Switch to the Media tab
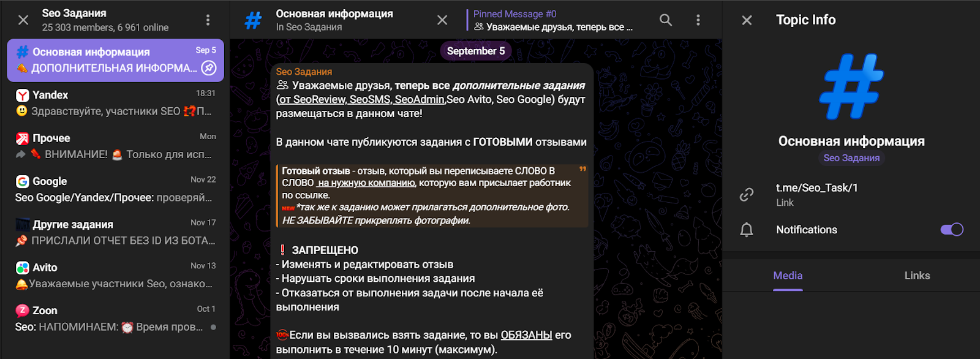 (x=788, y=276)
